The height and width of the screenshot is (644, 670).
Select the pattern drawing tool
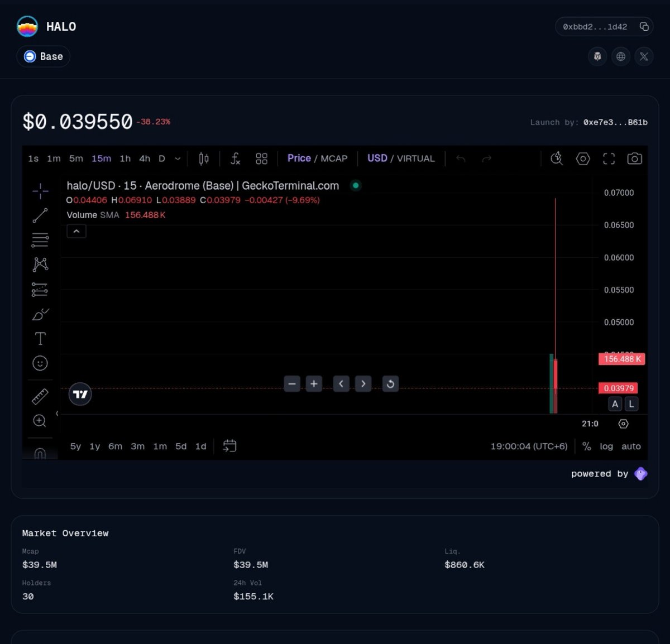point(40,265)
